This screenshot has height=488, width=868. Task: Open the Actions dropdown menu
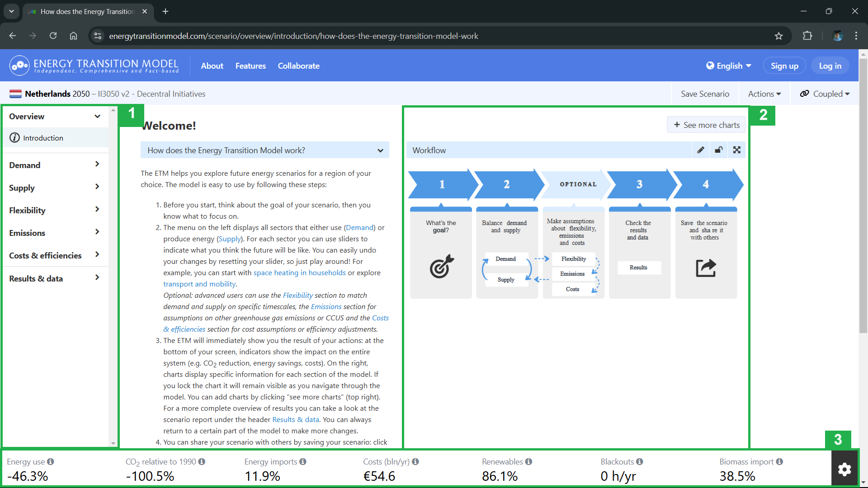click(x=764, y=94)
